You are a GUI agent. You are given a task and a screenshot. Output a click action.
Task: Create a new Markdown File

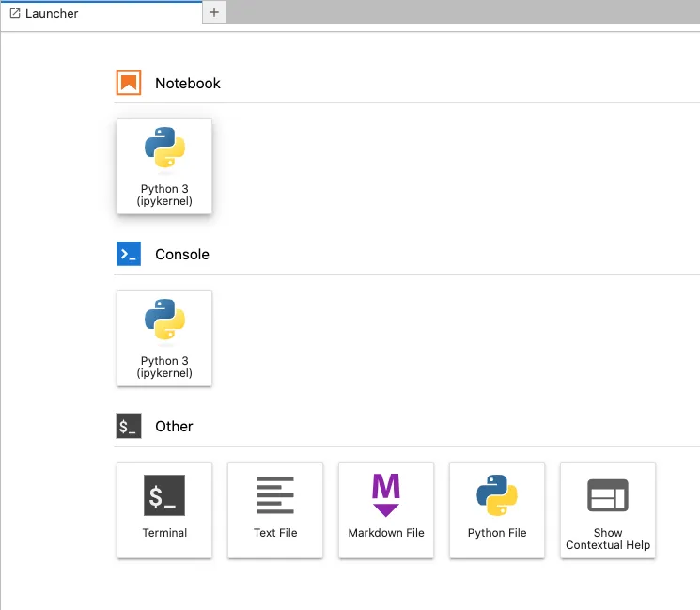(x=386, y=510)
